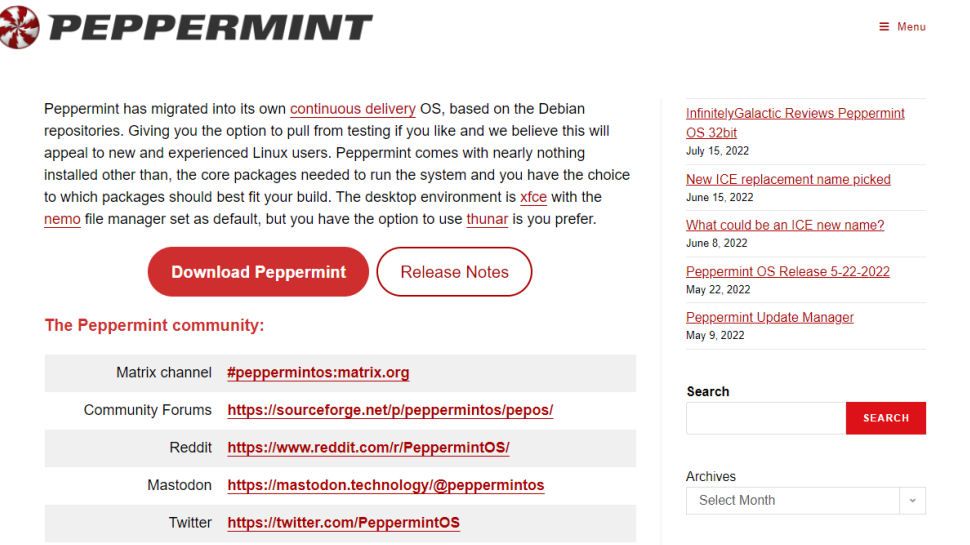Visit the PeppermintOS Twitter link
This screenshot has width=970, height=545.
click(343, 523)
